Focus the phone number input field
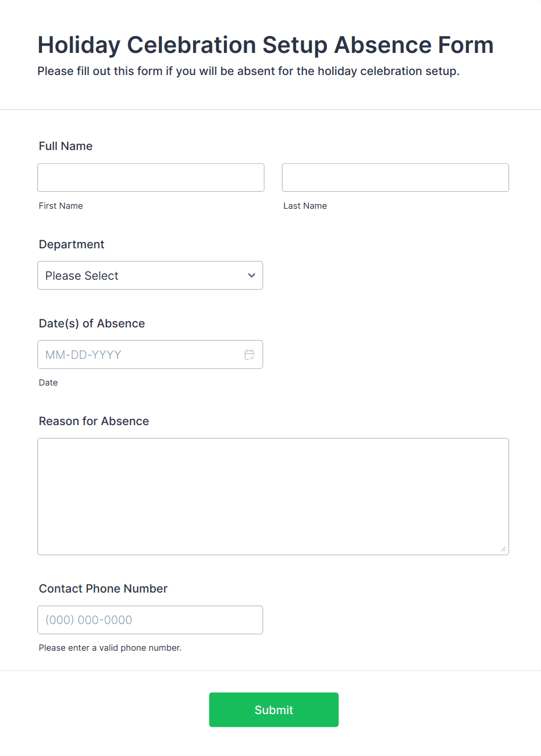The width and height of the screenshot is (541, 756). point(150,620)
